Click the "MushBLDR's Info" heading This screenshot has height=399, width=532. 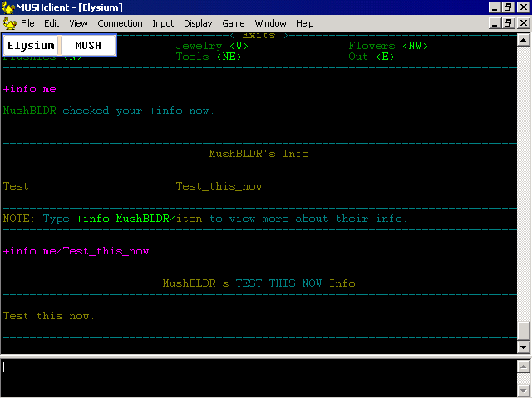pos(259,154)
